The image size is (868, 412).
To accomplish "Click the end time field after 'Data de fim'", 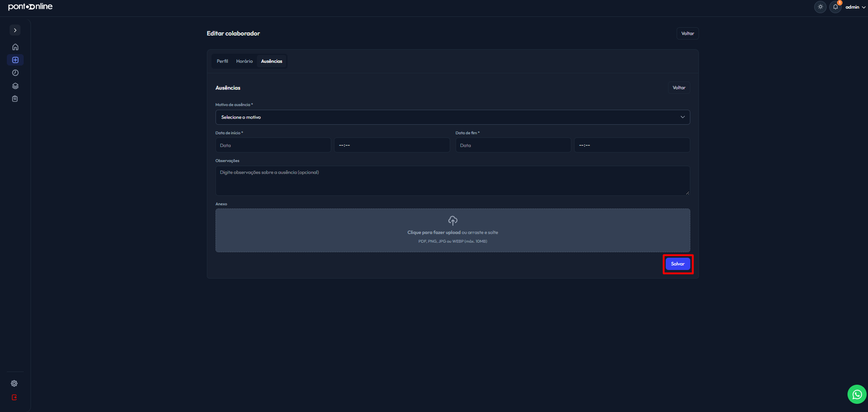I will click(632, 145).
